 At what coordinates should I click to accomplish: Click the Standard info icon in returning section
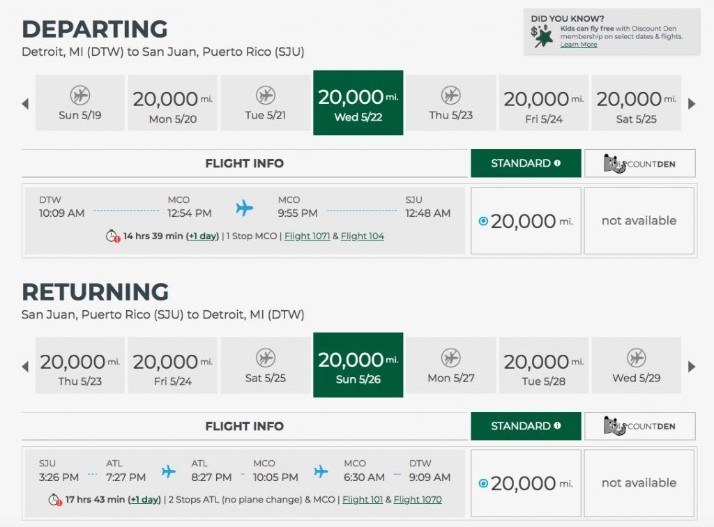pos(557,427)
